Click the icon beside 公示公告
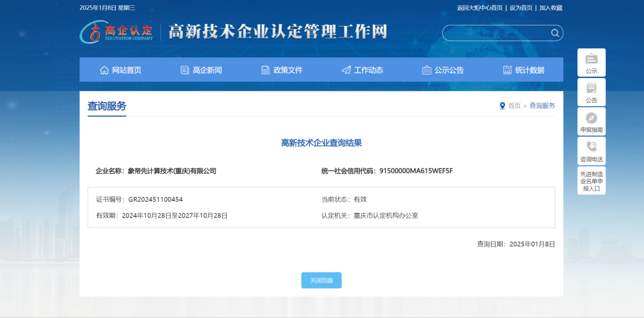This screenshot has height=318, width=644. coord(427,70)
